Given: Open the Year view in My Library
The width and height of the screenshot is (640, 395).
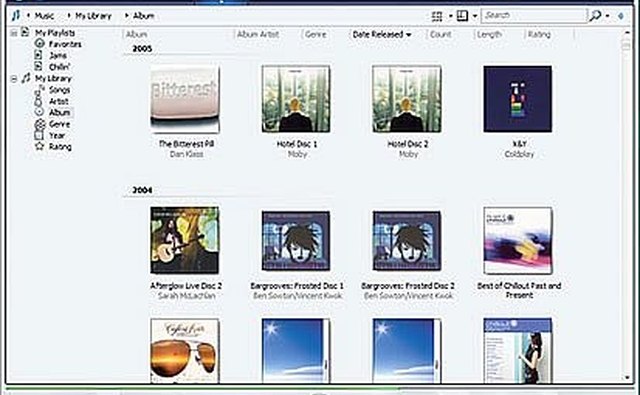Looking at the screenshot, I should pyautogui.click(x=56, y=135).
